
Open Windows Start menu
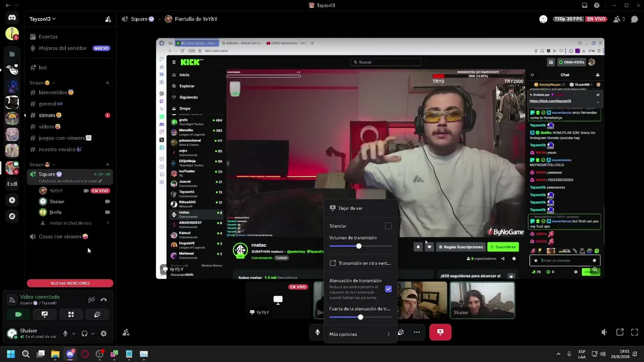(x=11, y=354)
